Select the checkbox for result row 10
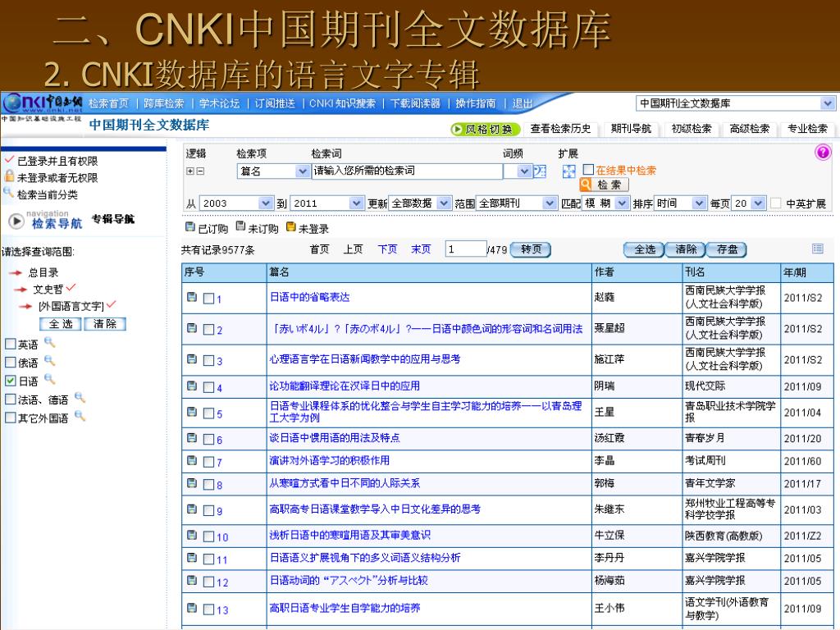840x630 pixels. pyautogui.click(x=209, y=536)
